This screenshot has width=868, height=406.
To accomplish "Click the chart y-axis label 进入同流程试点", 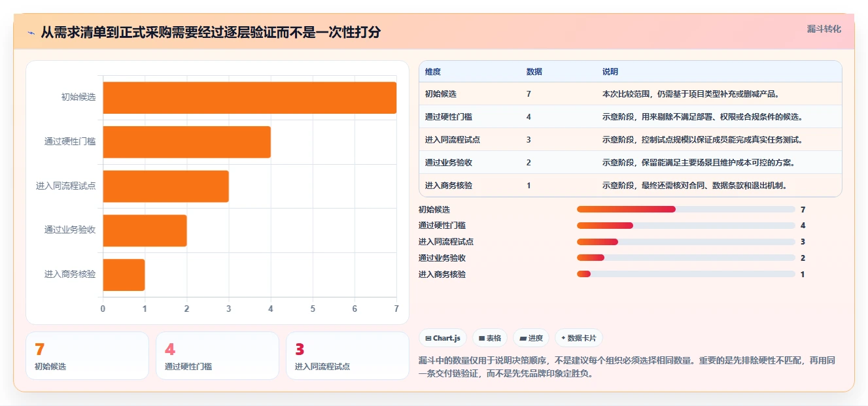I will (x=66, y=186).
